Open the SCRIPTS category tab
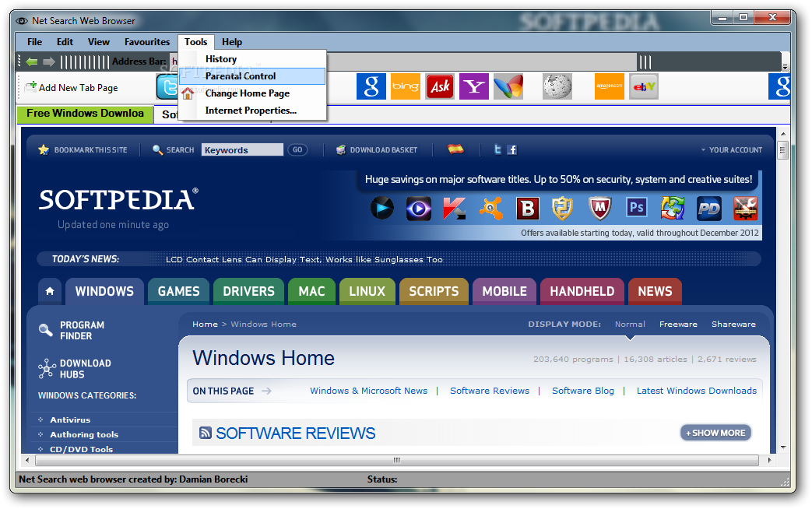The width and height of the screenshot is (812, 509). (x=434, y=292)
